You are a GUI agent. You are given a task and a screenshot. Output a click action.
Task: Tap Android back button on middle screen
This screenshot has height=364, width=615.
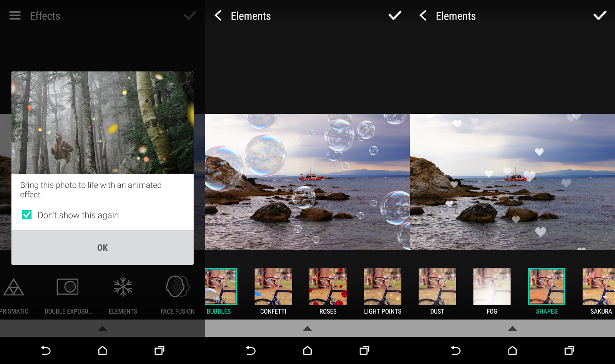(251, 350)
